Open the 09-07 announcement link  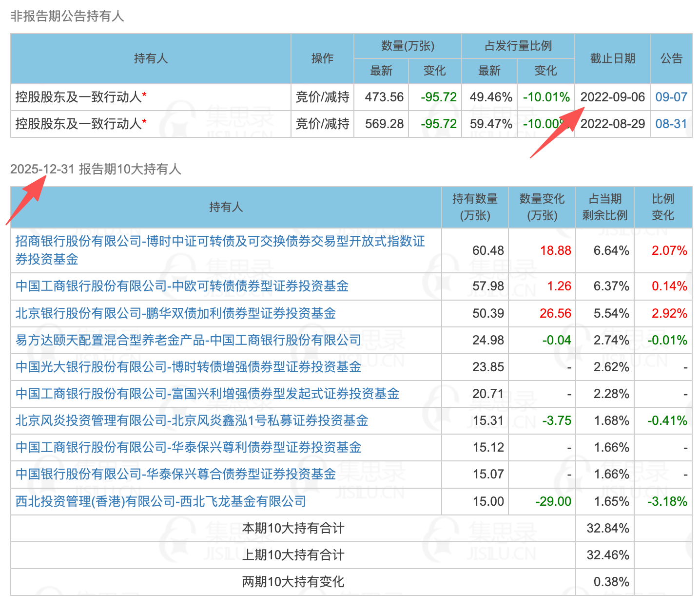coord(671,97)
